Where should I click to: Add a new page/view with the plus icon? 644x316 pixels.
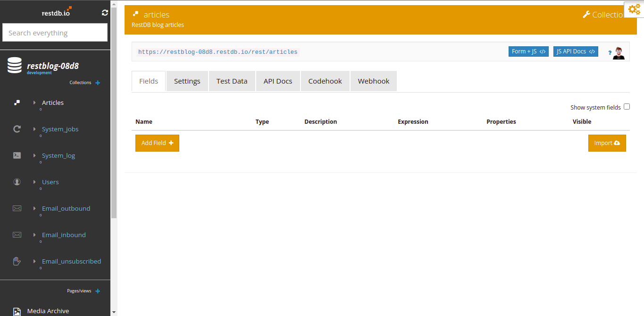[x=98, y=291]
